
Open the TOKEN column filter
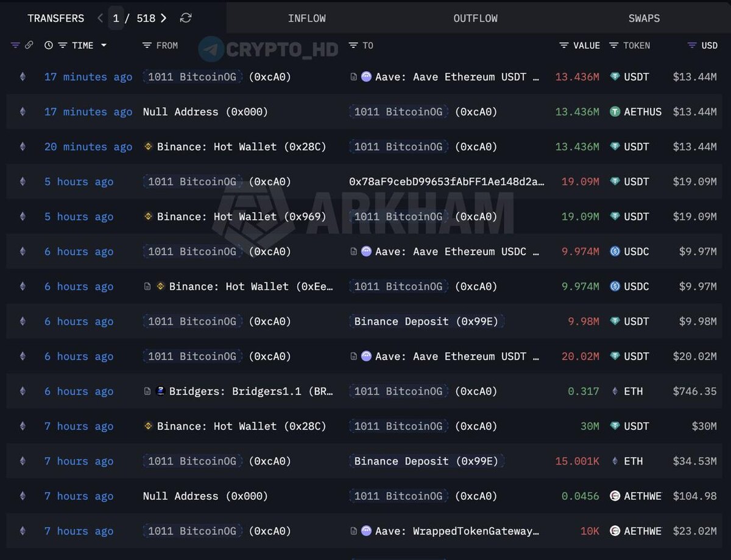tap(613, 46)
